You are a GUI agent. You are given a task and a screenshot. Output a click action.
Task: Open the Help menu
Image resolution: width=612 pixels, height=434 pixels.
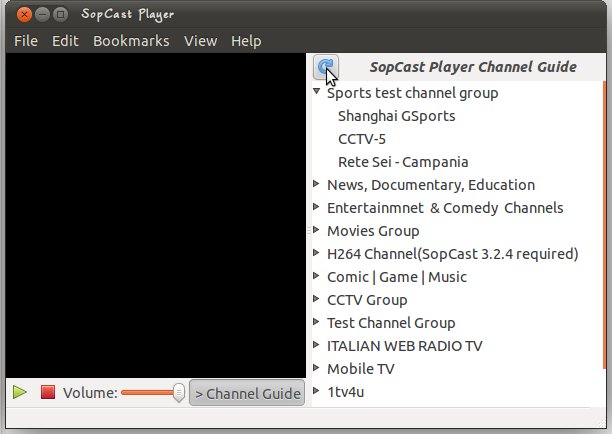click(246, 41)
